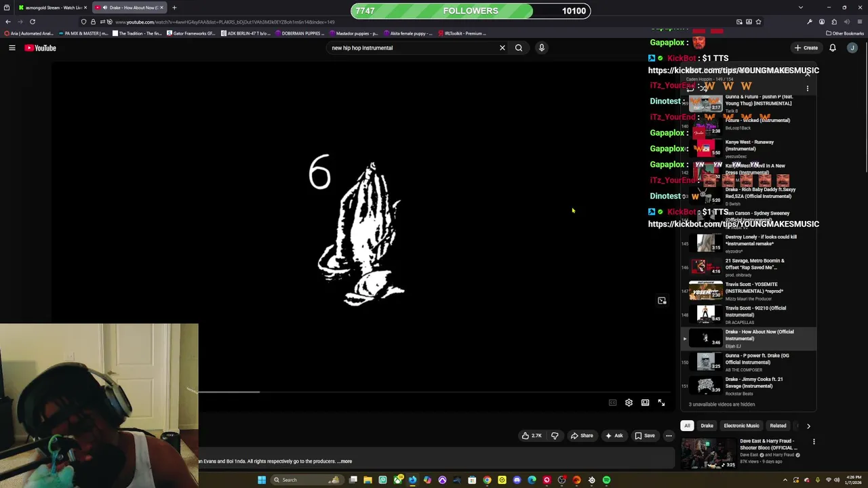Show more filter chips with right arrow
This screenshot has height=488, width=868.
coord(808,426)
